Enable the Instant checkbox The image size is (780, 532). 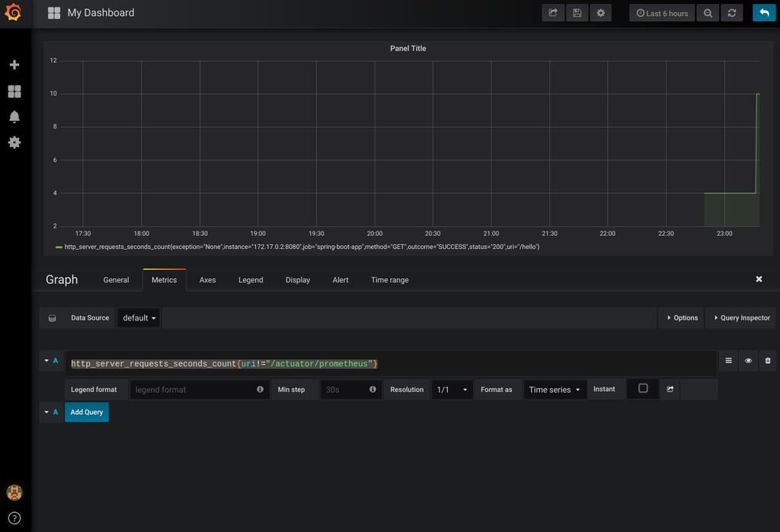[x=643, y=388]
